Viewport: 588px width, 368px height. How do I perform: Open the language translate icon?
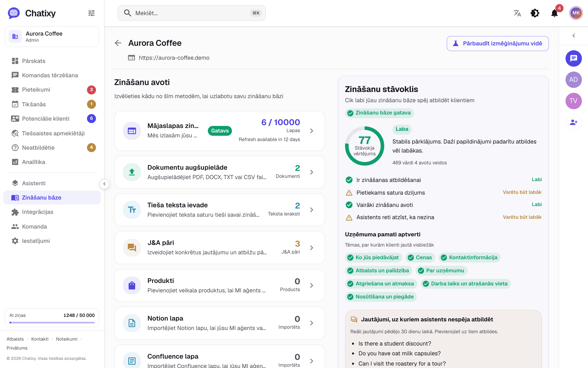click(517, 13)
